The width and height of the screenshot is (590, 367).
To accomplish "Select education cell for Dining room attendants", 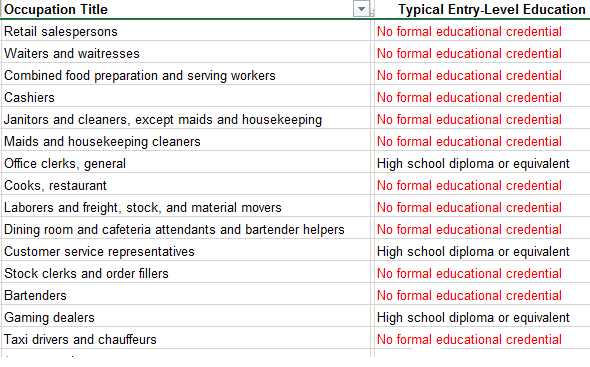I will click(482, 229).
